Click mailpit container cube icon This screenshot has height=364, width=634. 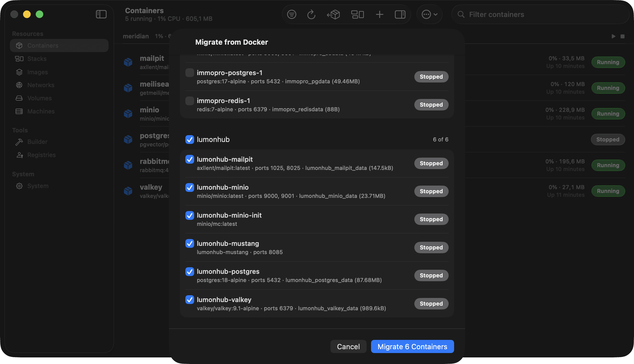click(128, 62)
